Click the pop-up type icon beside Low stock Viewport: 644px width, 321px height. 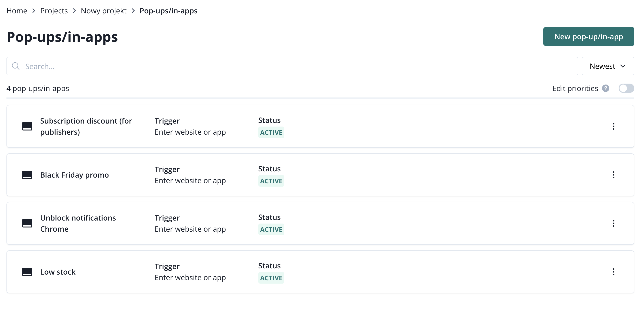pos(27,272)
